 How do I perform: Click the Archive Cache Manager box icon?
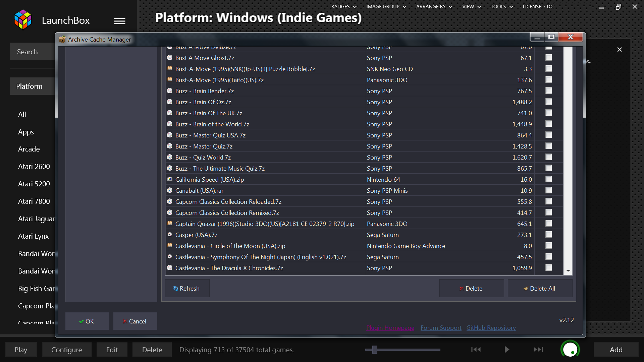click(x=62, y=39)
